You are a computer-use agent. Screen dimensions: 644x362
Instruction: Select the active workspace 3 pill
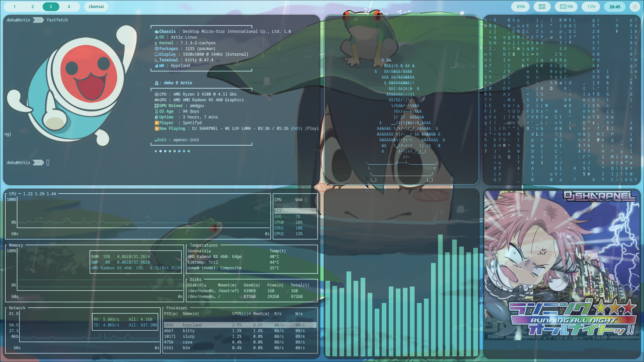pyautogui.click(x=51, y=6)
